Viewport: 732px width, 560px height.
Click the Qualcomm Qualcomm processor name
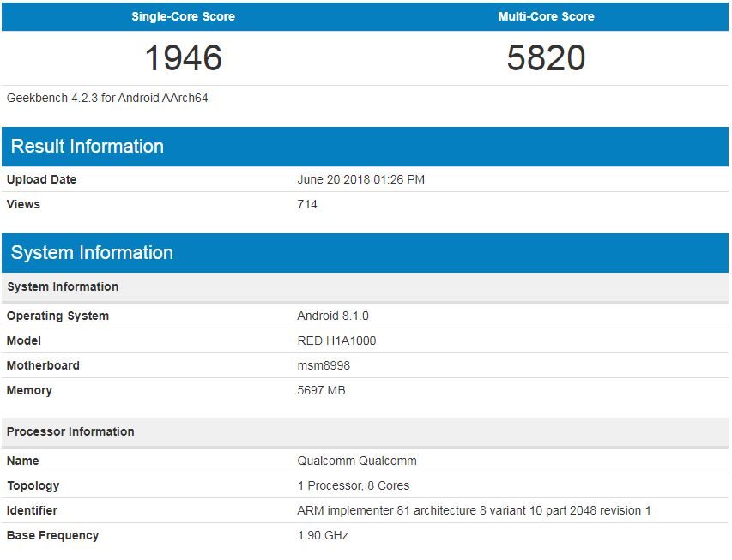click(x=357, y=461)
